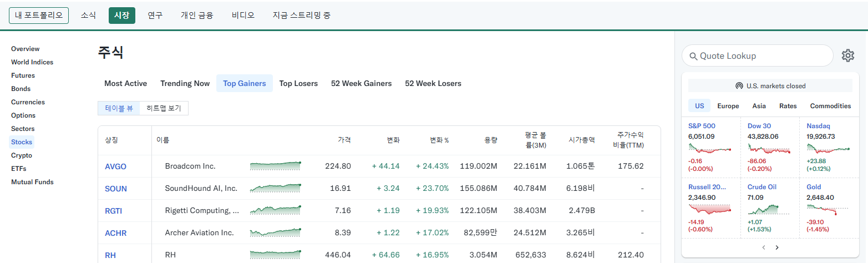Go to previous market summary page arrow
Viewport: 868px width, 263px height.
tap(764, 247)
